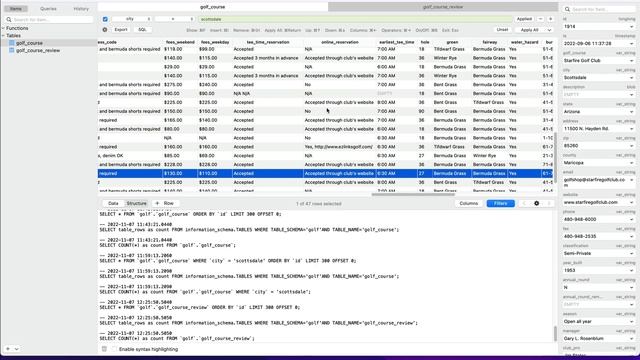Open the Apply All dropdown arrow

(x=549, y=30)
